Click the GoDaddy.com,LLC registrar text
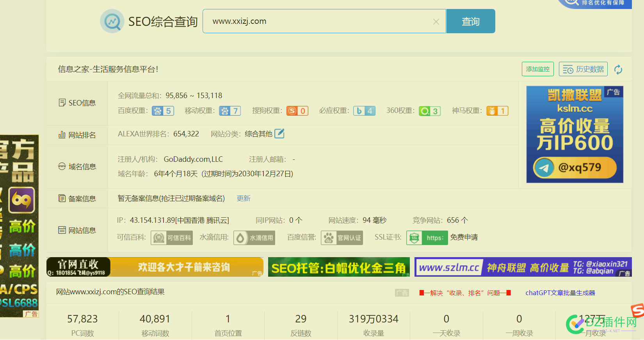The width and height of the screenshot is (644, 340). [193, 159]
